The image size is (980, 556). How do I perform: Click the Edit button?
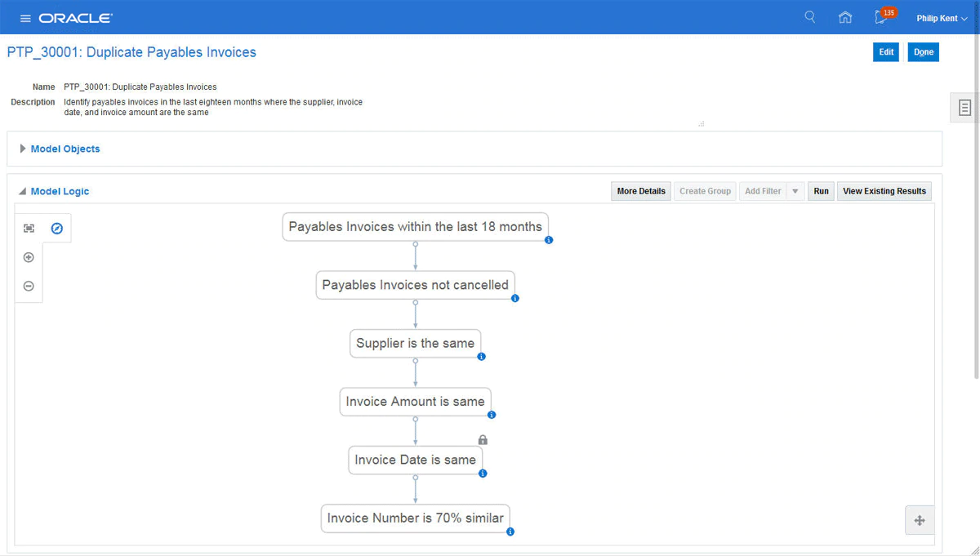coord(886,52)
